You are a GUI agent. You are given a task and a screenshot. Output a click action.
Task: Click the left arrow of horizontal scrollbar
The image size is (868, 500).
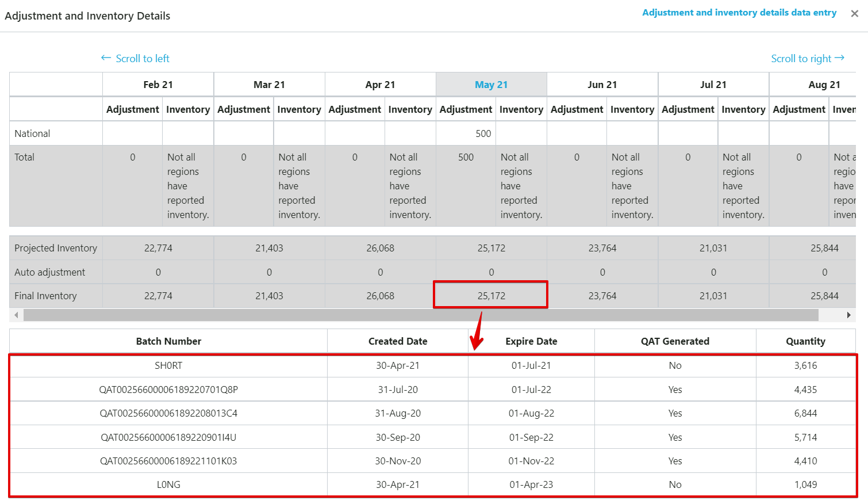click(x=16, y=315)
